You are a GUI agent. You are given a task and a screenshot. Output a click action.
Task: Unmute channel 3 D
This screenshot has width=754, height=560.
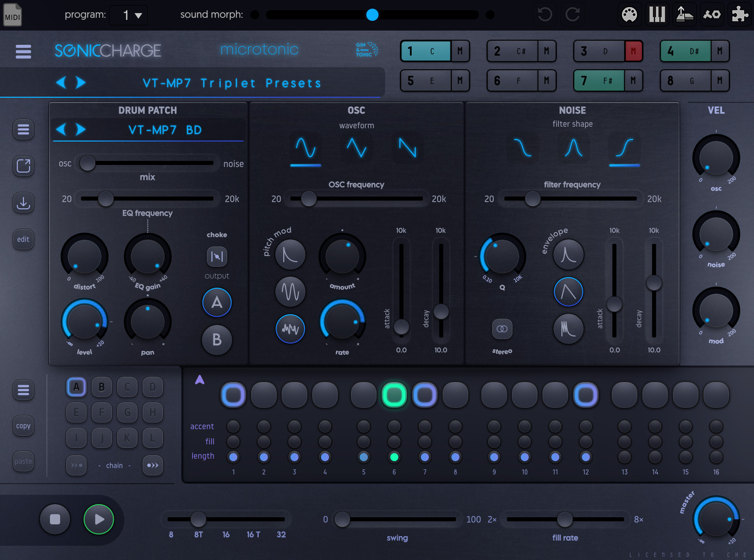pyautogui.click(x=633, y=51)
